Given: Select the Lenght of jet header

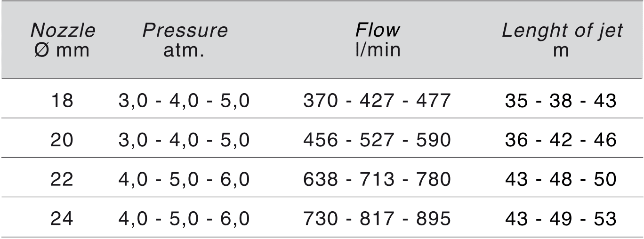Looking at the screenshot, I should pyautogui.click(x=562, y=40).
